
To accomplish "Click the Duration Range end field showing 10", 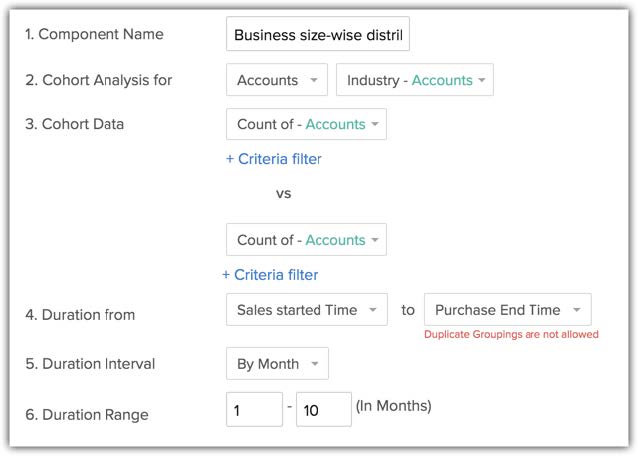I will (x=323, y=409).
